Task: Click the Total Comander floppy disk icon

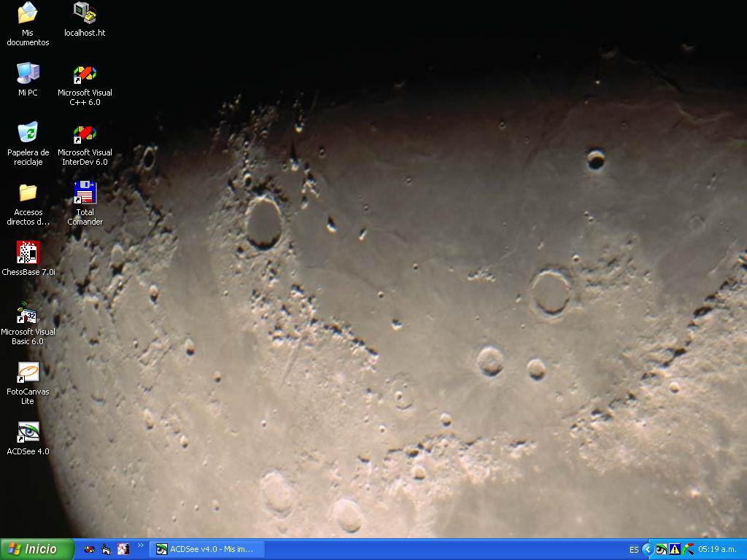Action: click(x=85, y=193)
